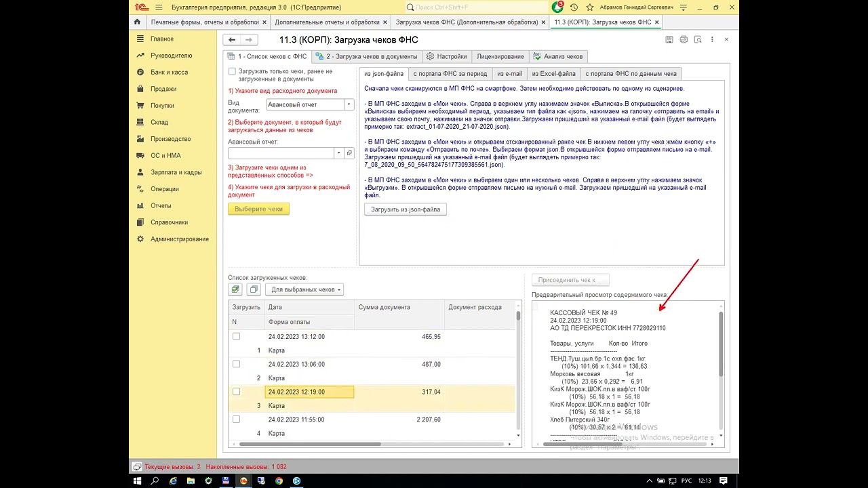Toggle 'Загружать только чеки, ранее не загруженные' checkbox
This screenshot has width=868, height=488.
[232, 71]
